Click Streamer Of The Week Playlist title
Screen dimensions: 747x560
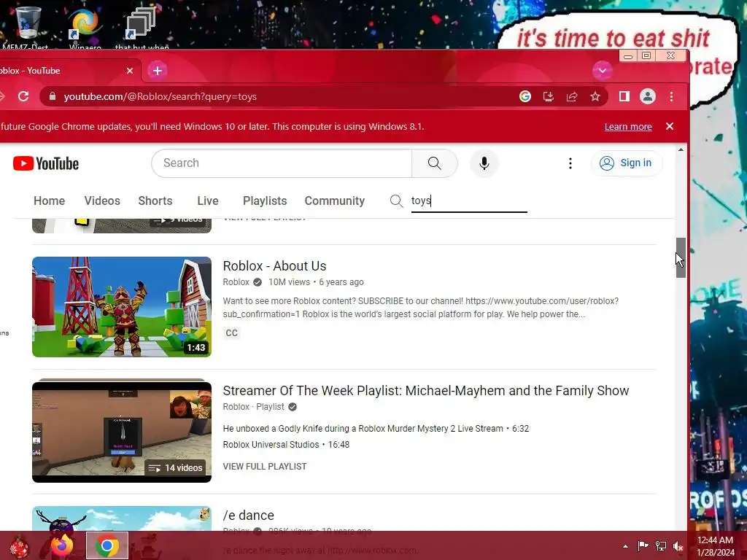(426, 391)
